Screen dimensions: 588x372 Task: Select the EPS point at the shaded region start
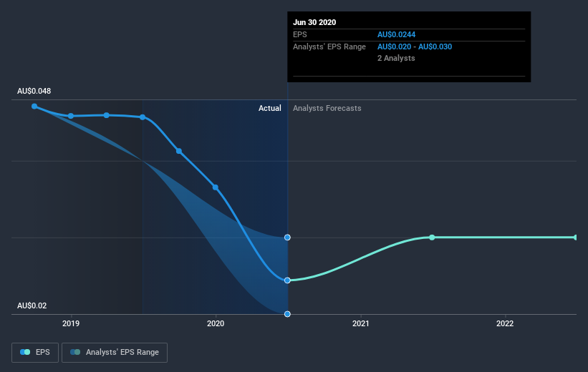point(143,117)
